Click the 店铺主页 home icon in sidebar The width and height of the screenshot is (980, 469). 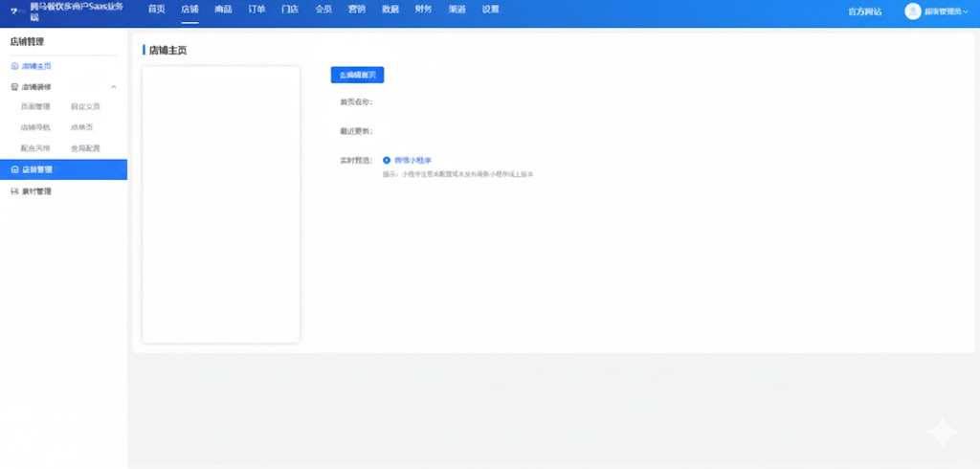14,66
